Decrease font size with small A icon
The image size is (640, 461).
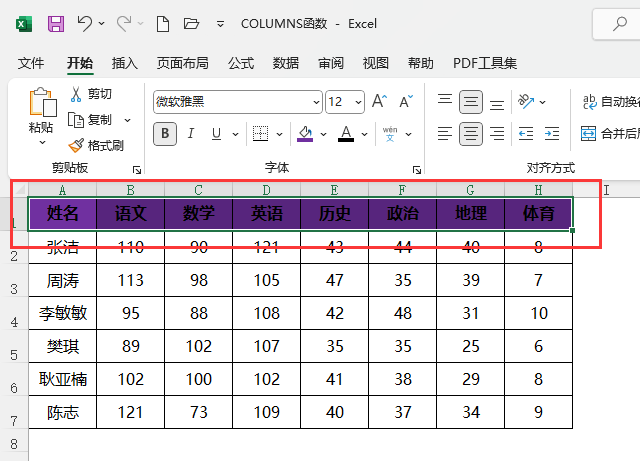(406, 101)
